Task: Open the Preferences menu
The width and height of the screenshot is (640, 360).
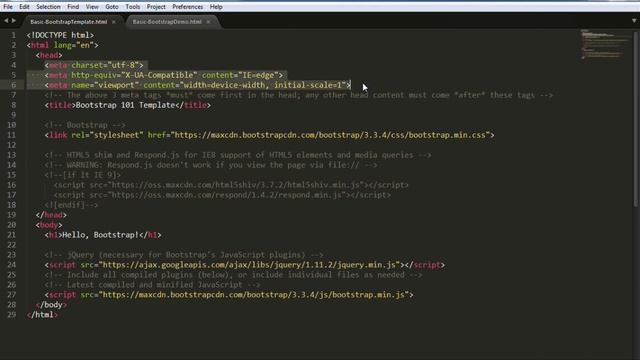Action: [x=187, y=7]
